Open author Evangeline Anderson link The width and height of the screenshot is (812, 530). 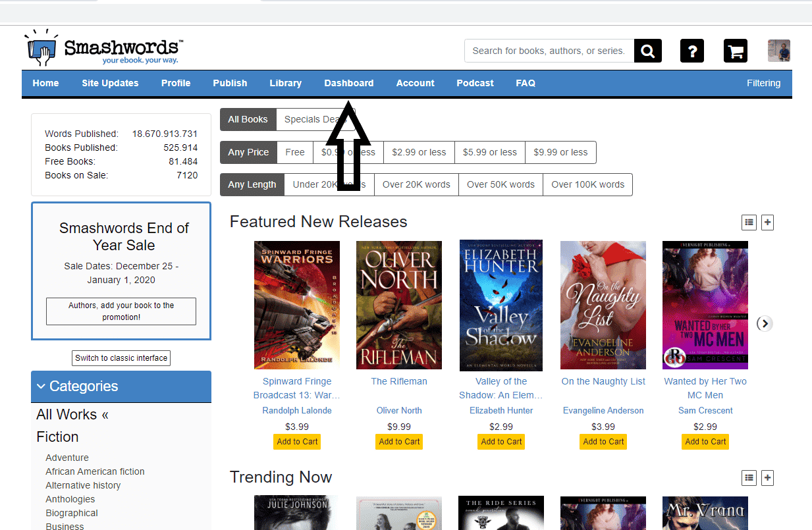point(603,410)
